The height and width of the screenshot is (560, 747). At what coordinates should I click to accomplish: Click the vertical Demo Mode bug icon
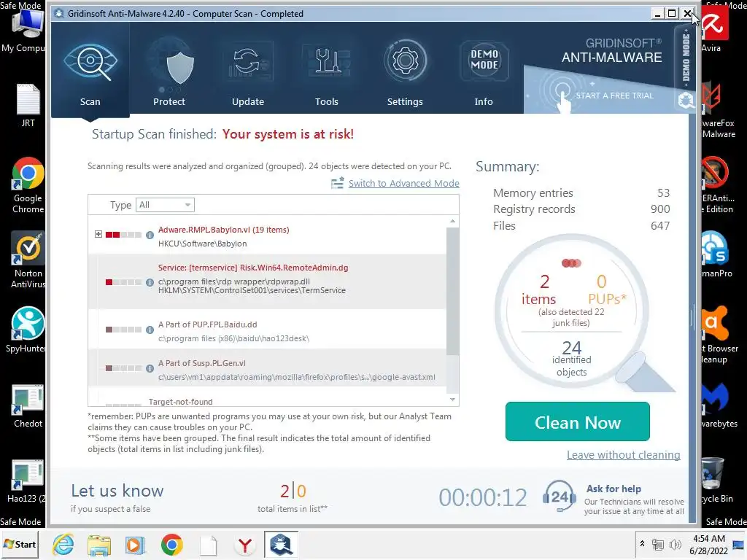(686, 100)
